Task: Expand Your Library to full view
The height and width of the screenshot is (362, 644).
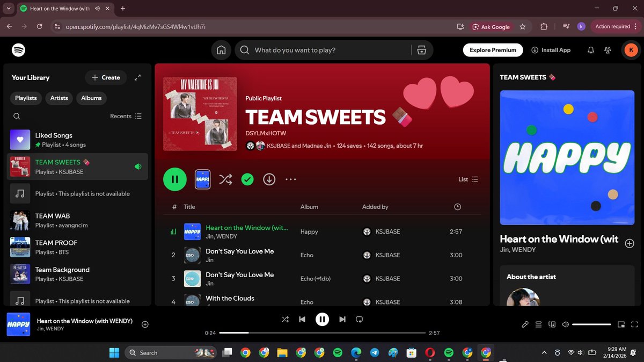Action: click(x=138, y=77)
